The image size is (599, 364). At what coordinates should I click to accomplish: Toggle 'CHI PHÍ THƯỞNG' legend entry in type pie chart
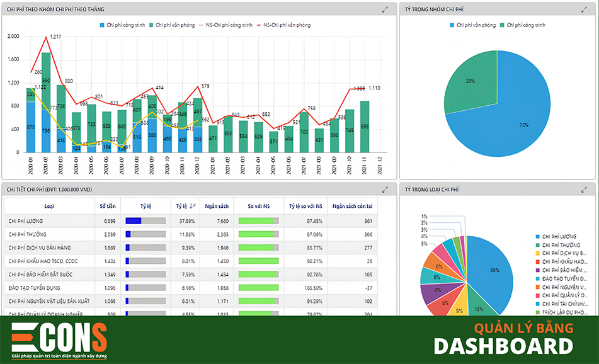coord(557,245)
